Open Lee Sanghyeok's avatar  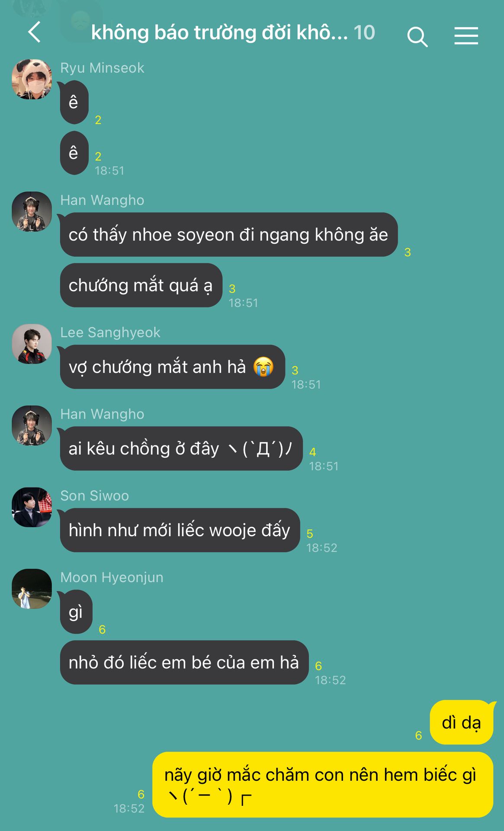click(x=32, y=344)
